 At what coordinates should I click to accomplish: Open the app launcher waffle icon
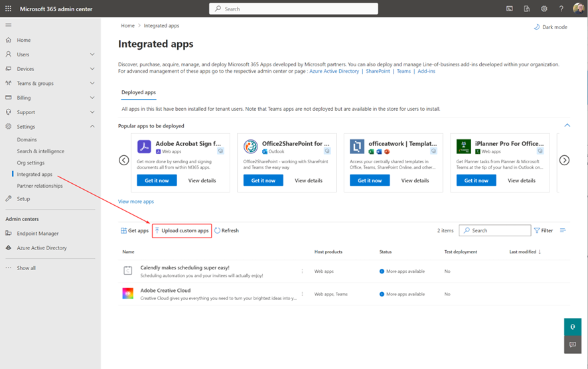click(x=8, y=9)
